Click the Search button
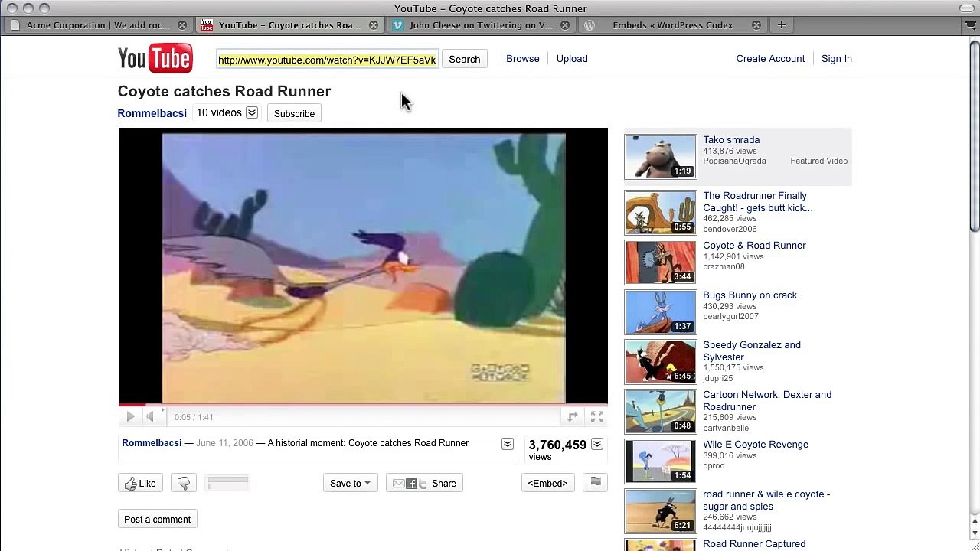 point(465,60)
